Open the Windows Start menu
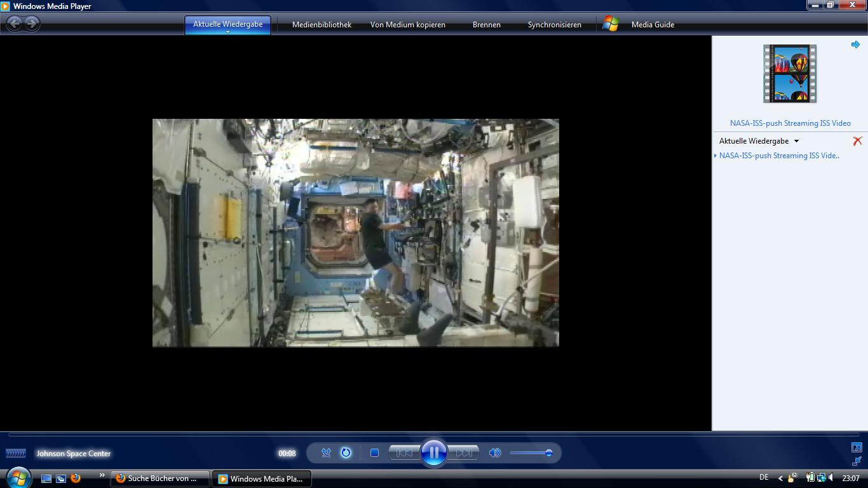Image resolution: width=868 pixels, height=488 pixels. pos(18,477)
